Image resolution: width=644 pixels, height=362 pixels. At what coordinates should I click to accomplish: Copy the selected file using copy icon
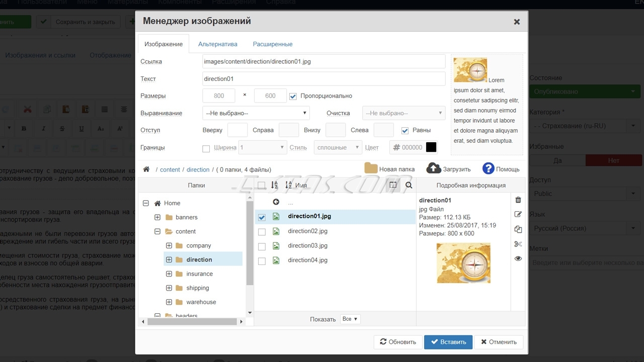pos(518,229)
